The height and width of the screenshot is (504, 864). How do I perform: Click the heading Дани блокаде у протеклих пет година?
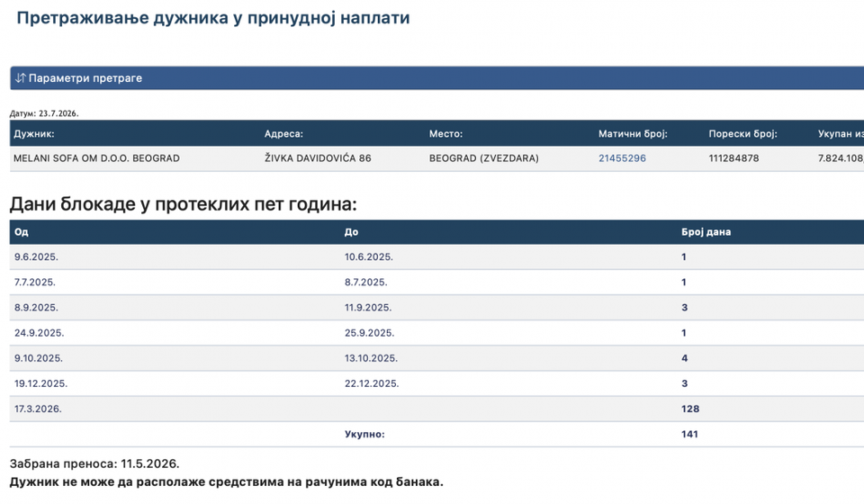183,204
